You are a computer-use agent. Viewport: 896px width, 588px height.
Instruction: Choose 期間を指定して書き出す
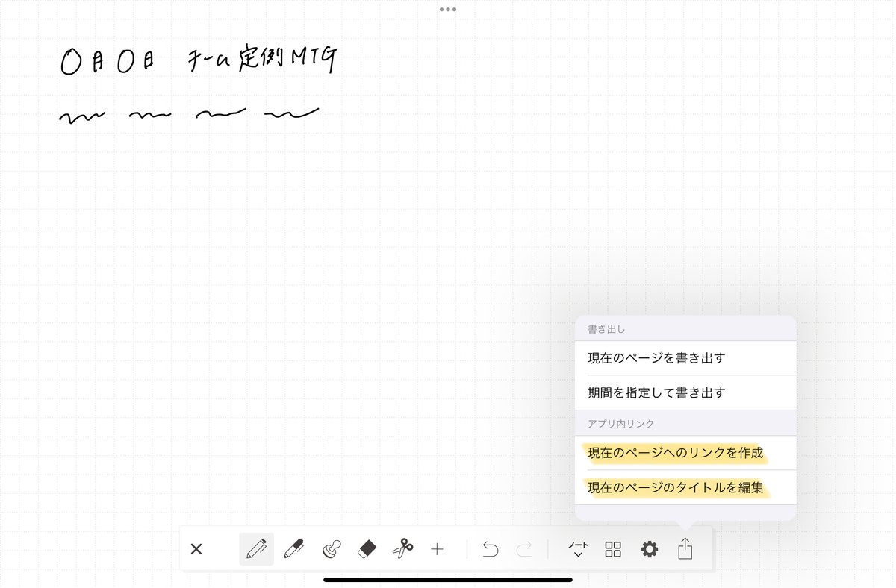(685, 392)
